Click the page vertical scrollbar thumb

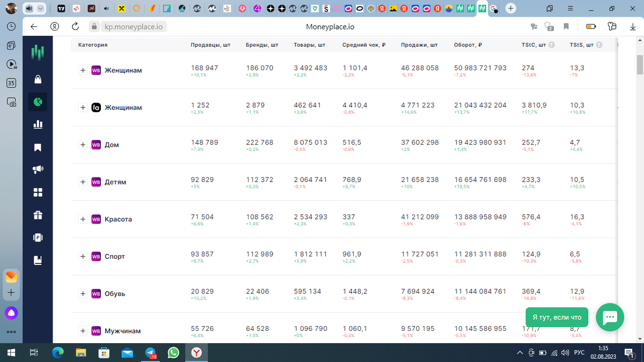tap(639, 64)
